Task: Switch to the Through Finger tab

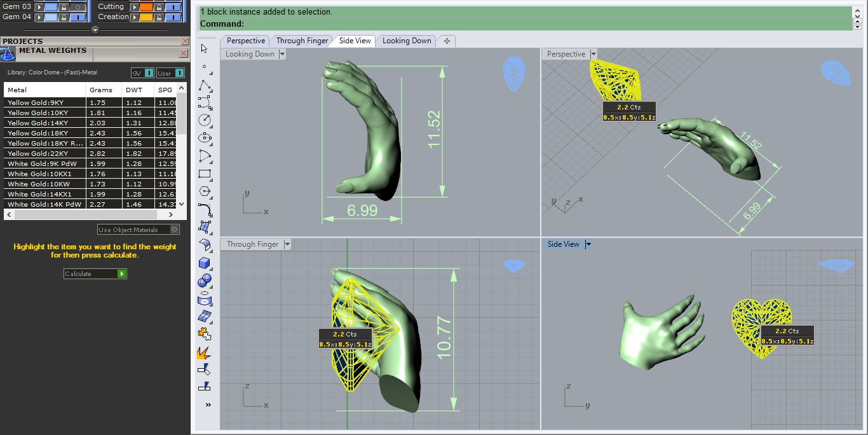Action: click(x=302, y=41)
